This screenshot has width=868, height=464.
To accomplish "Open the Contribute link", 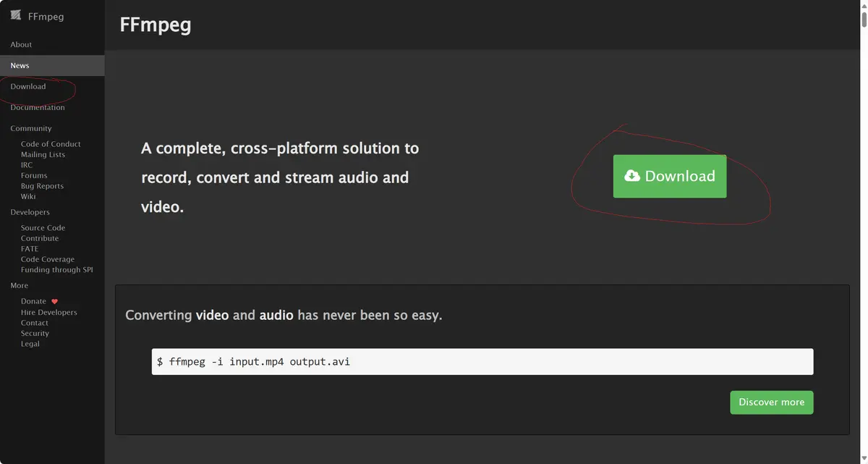I will point(40,238).
